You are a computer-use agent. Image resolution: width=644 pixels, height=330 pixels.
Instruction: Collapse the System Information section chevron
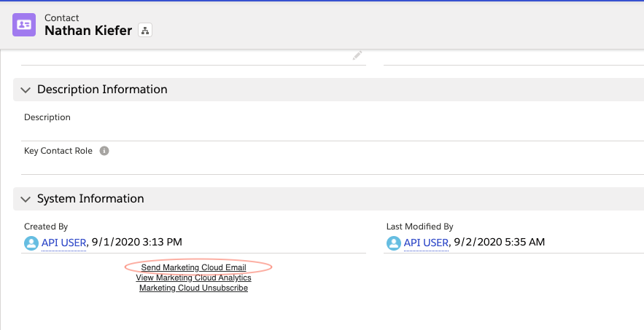[x=26, y=199]
